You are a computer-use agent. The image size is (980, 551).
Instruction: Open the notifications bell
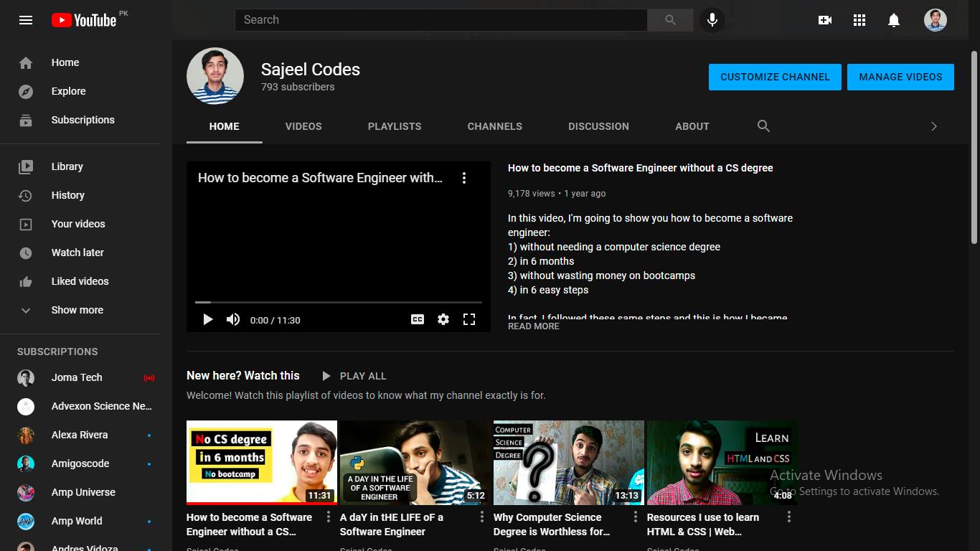[x=894, y=20]
